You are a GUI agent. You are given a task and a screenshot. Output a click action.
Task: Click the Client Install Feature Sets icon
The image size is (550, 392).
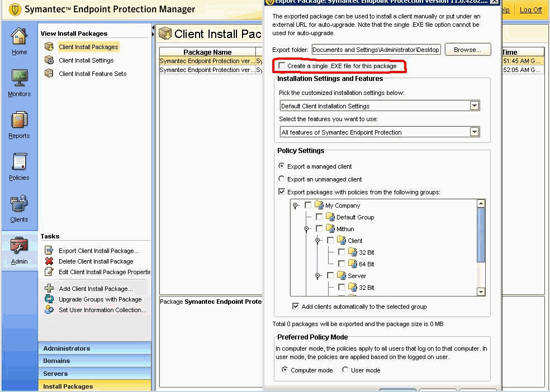click(x=49, y=73)
